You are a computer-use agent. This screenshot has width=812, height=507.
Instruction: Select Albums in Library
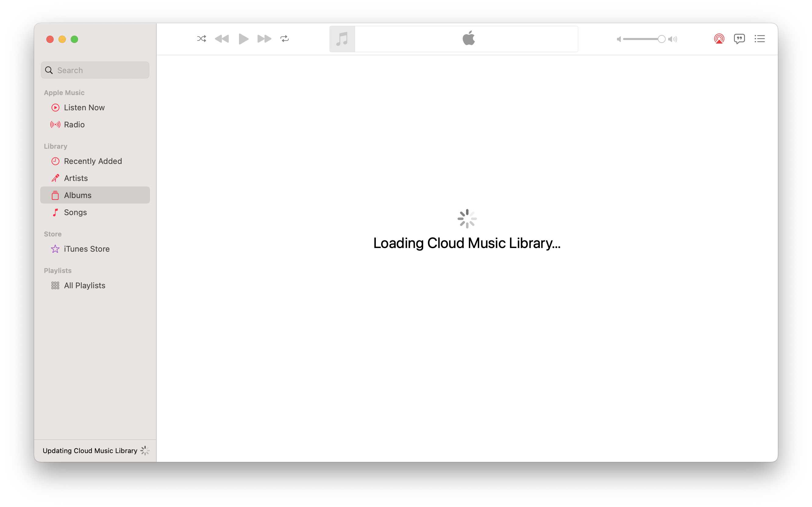point(95,195)
